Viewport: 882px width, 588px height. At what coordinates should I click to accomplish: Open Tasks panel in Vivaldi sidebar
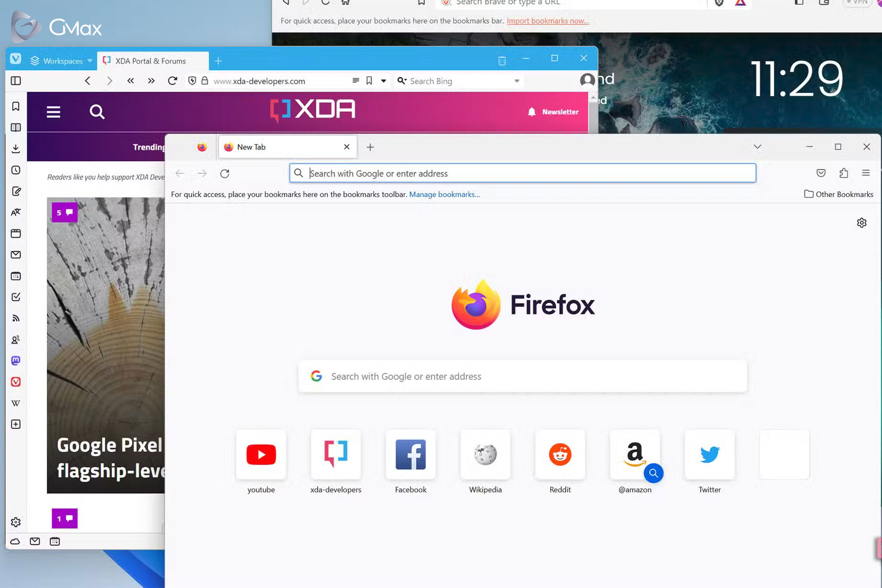pyautogui.click(x=16, y=297)
